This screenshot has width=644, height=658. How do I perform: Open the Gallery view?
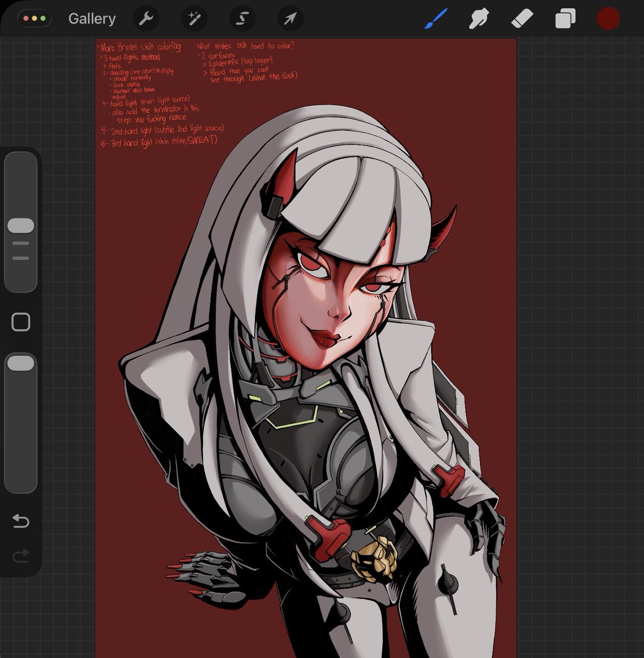tap(92, 19)
